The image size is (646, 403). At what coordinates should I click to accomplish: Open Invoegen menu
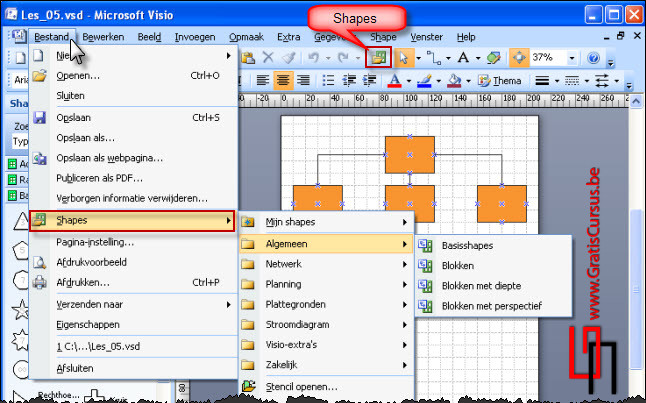(x=195, y=37)
